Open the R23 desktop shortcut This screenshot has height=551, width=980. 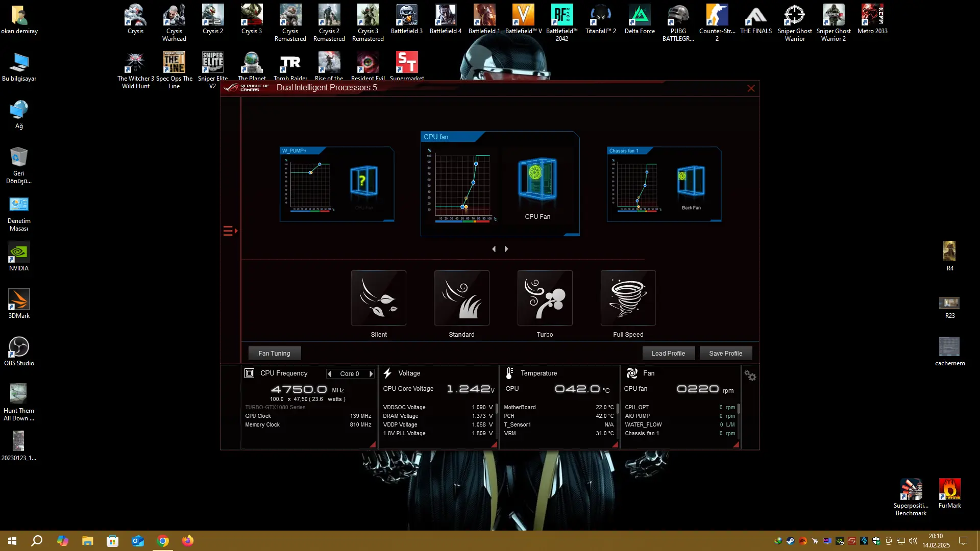950,306
